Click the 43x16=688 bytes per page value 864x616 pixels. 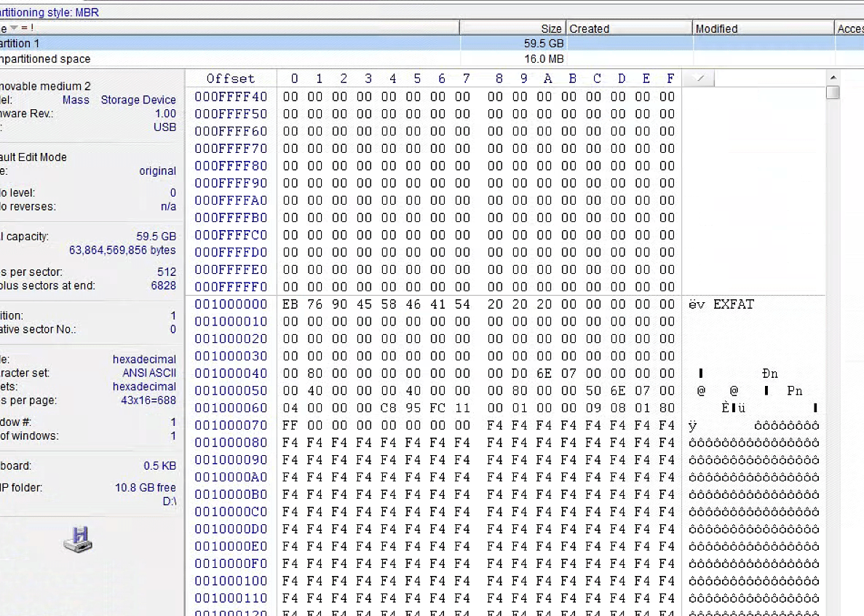point(148,400)
